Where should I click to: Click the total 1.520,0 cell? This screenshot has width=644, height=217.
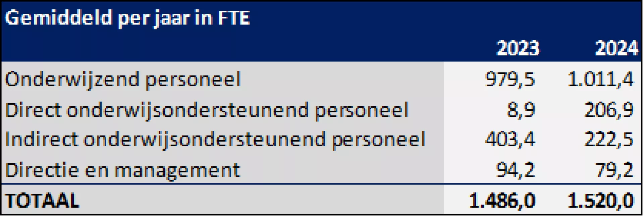(x=601, y=201)
